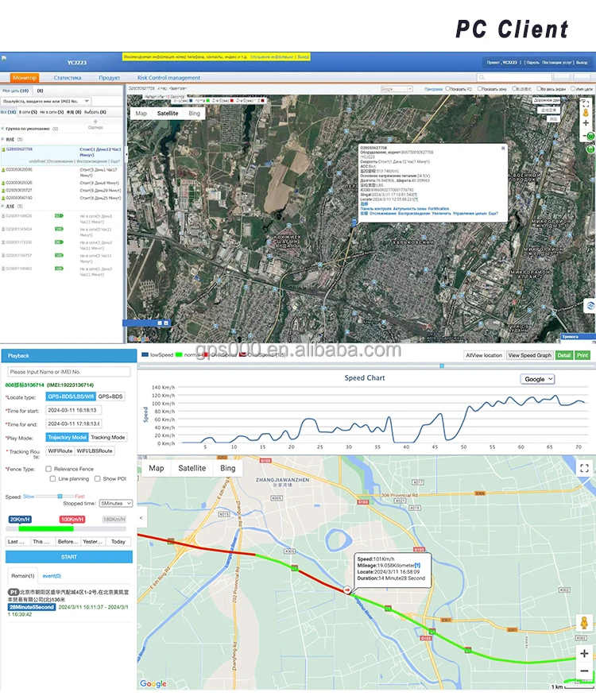Enable the Relevance Fence checkbox
Image resolution: width=596 pixels, height=700 pixels.
pyautogui.click(x=48, y=470)
